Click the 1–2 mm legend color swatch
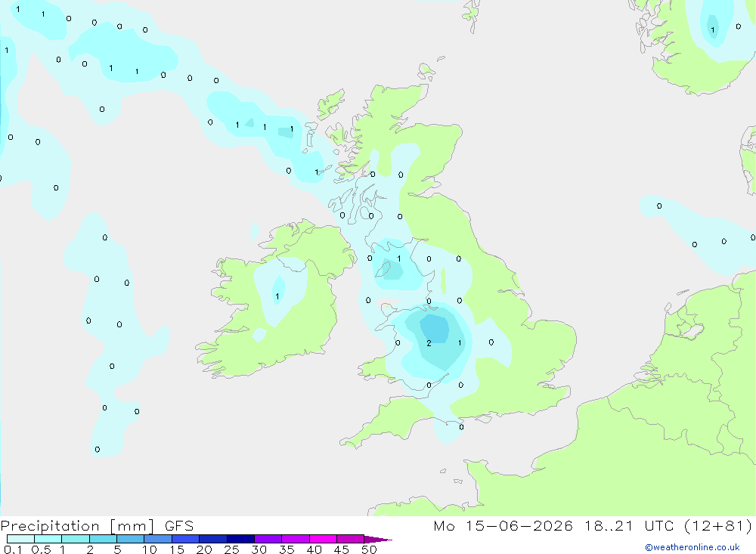This screenshot has height=554, width=756. pyautogui.click(x=76, y=539)
